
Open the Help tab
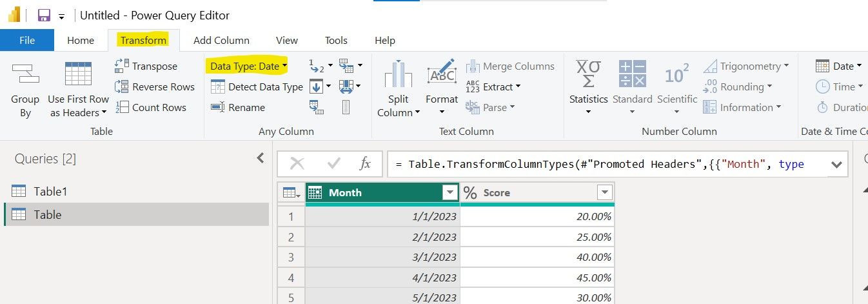385,40
